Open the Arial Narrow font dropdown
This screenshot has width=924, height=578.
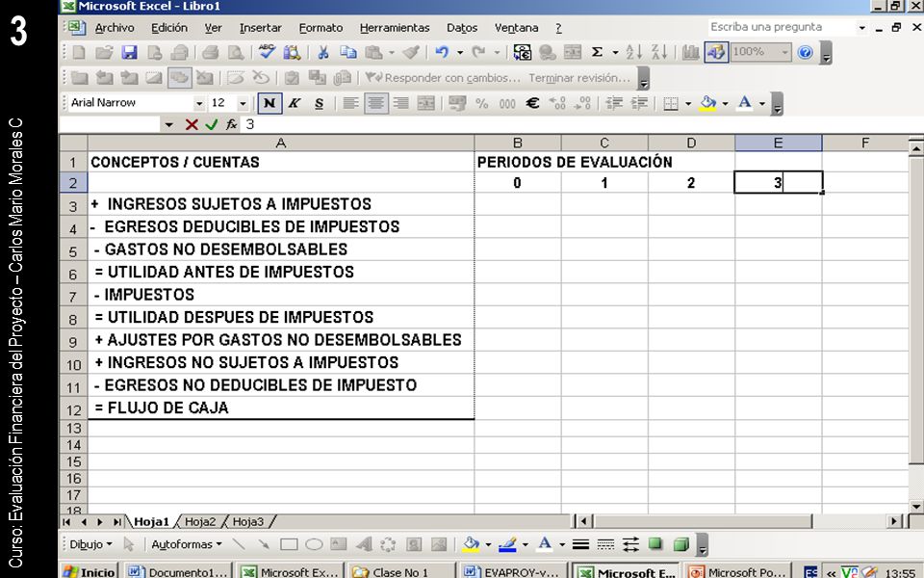point(199,103)
